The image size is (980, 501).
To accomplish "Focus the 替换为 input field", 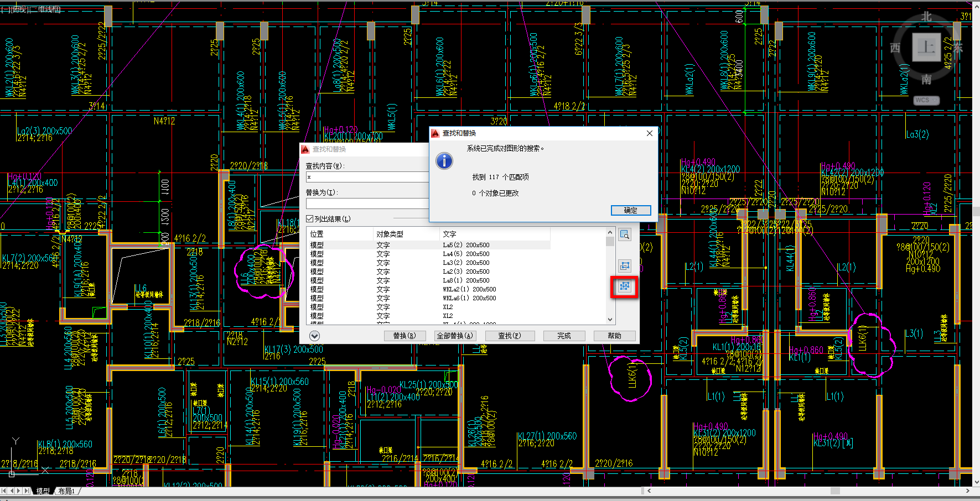I will [x=367, y=203].
